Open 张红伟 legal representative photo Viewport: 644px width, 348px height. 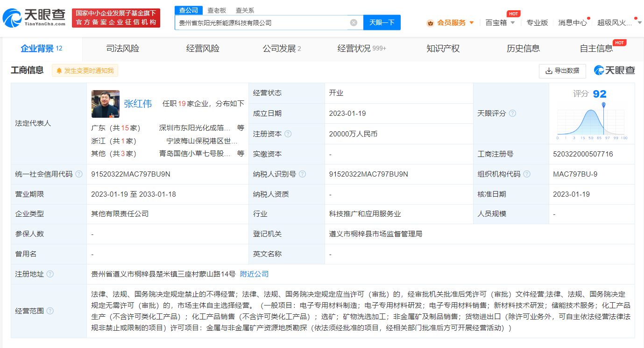point(106,104)
